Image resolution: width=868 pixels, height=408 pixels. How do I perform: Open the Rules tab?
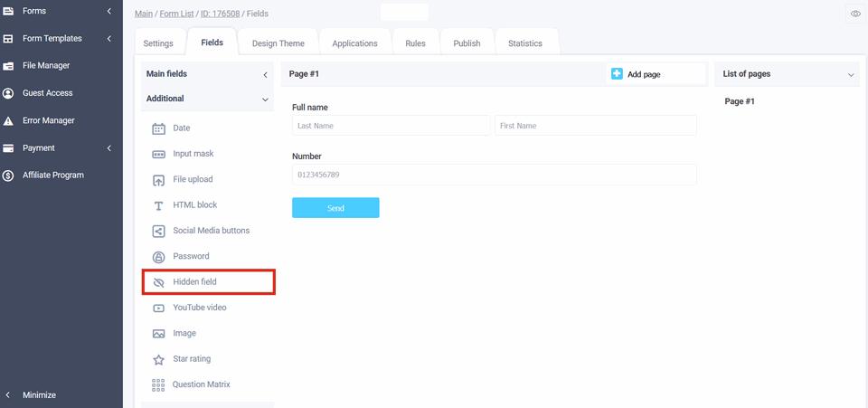pos(415,43)
